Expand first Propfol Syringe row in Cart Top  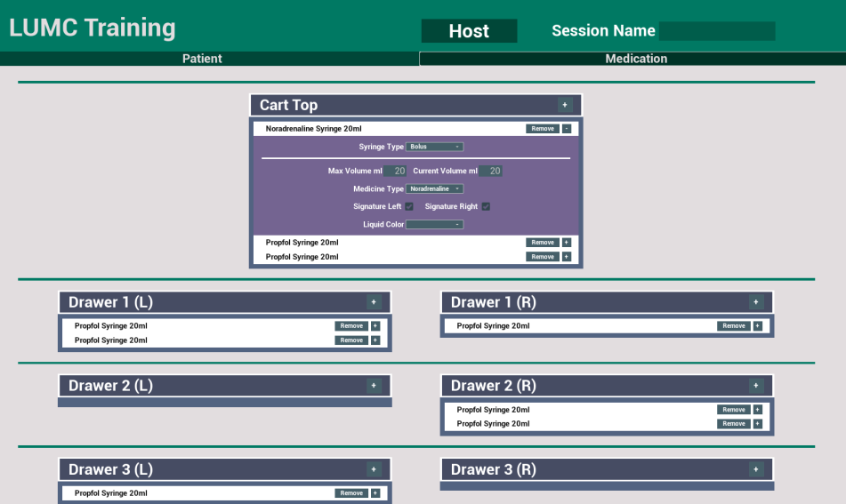pos(567,243)
